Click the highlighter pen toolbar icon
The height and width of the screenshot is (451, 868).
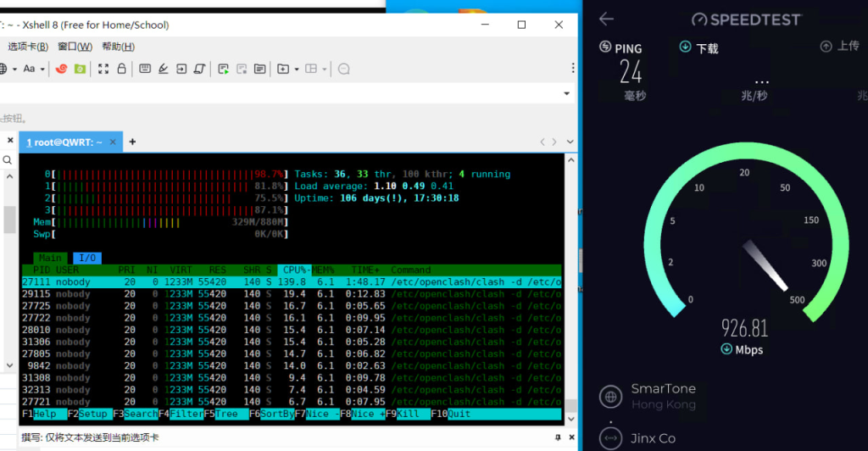click(x=163, y=69)
